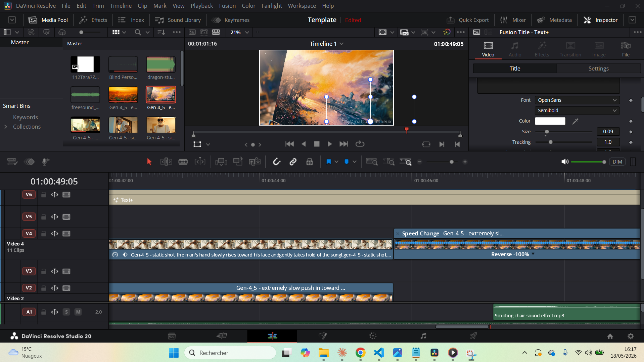Jump to the first frame
This screenshot has width=644, height=362.
289,144
